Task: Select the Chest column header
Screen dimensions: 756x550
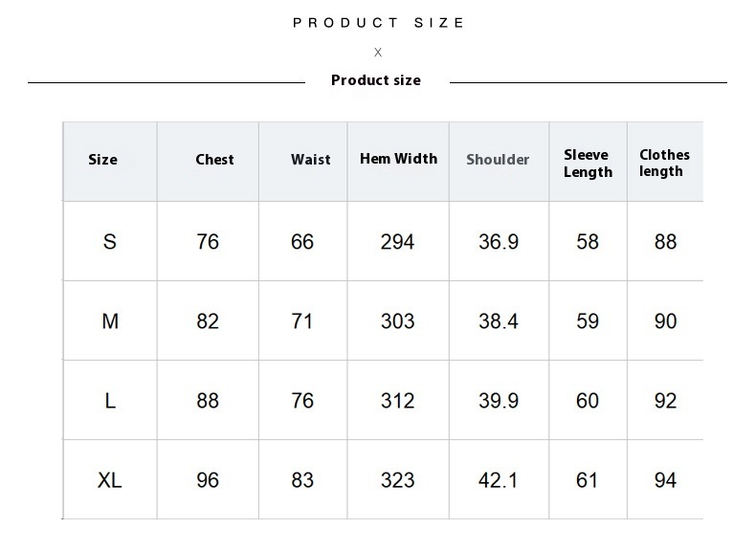Action: coord(214,160)
